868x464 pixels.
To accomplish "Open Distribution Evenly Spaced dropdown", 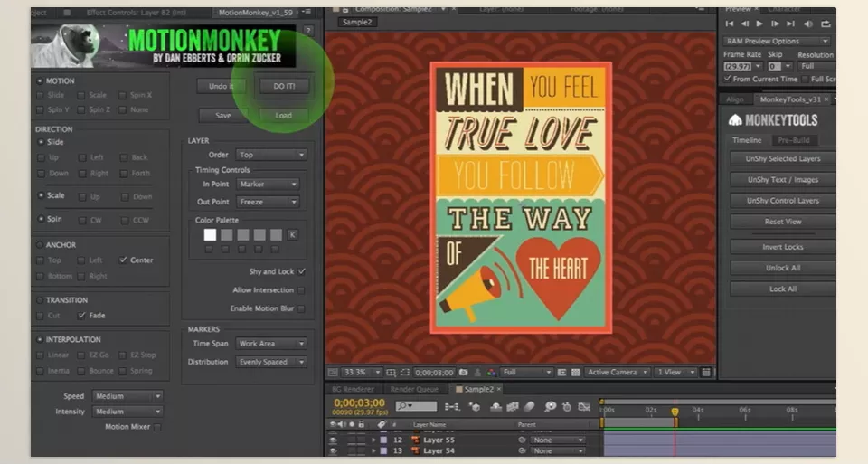I will [x=270, y=362].
